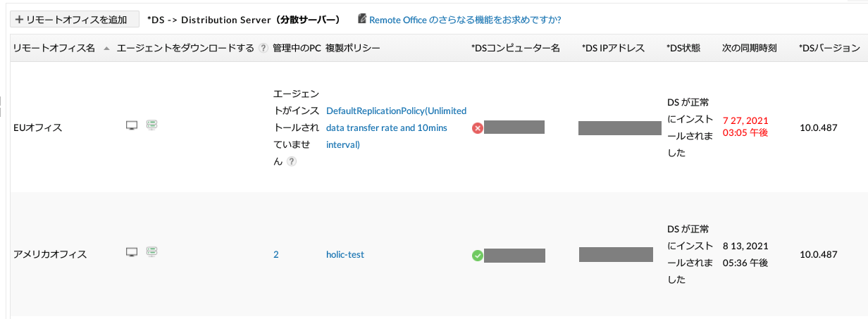Download the distribution server for EUオフィス (server icon)

click(x=151, y=125)
